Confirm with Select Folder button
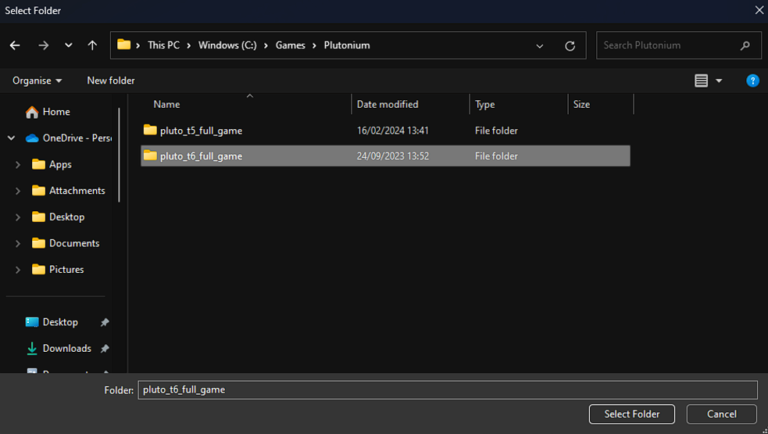The height and width of the screenshot is (434, 768). click(632, 414)
